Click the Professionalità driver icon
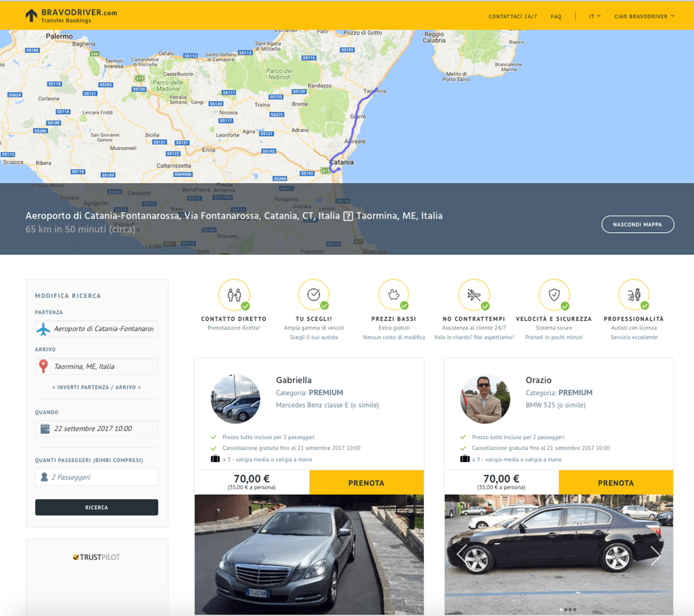The height and width of the screenshot is (616, 694). (x=634, y=295)
